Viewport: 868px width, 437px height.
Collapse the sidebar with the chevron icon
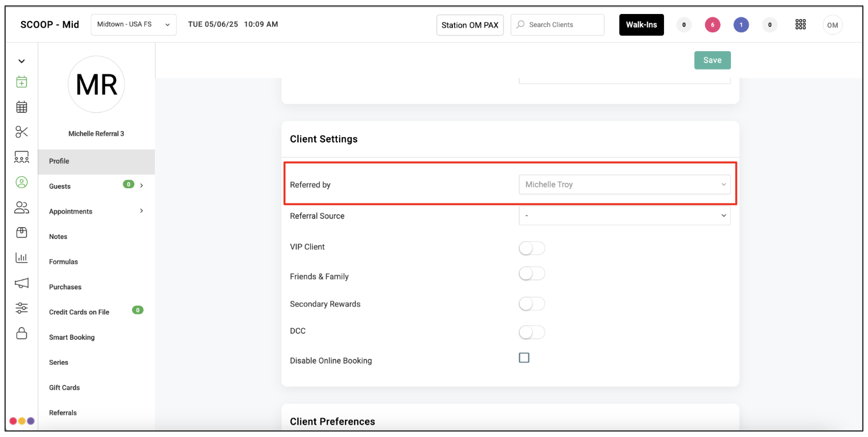coord(22,61)
